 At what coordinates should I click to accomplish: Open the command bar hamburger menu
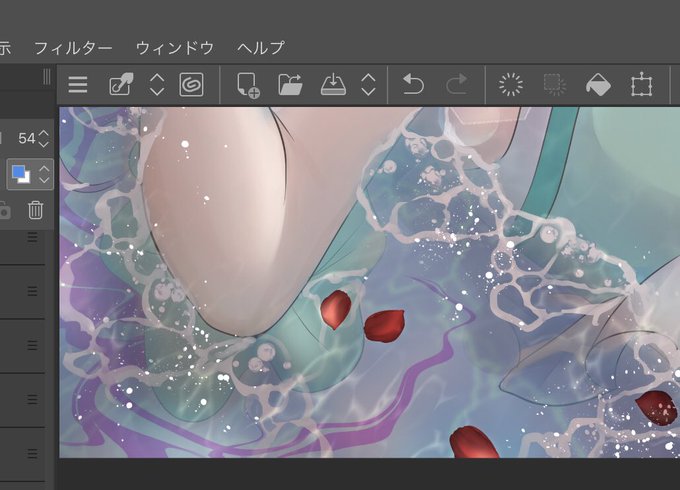click(78, 85)
